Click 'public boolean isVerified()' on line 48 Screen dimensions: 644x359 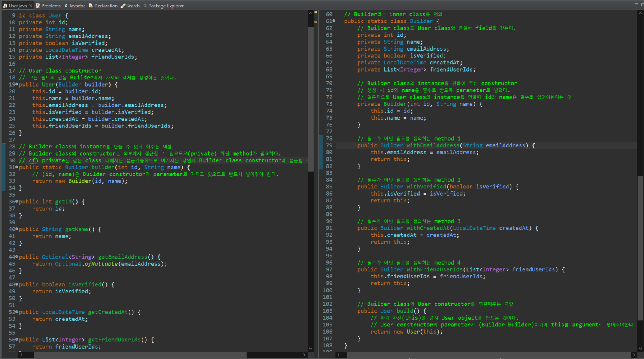(x=63, y=284)
